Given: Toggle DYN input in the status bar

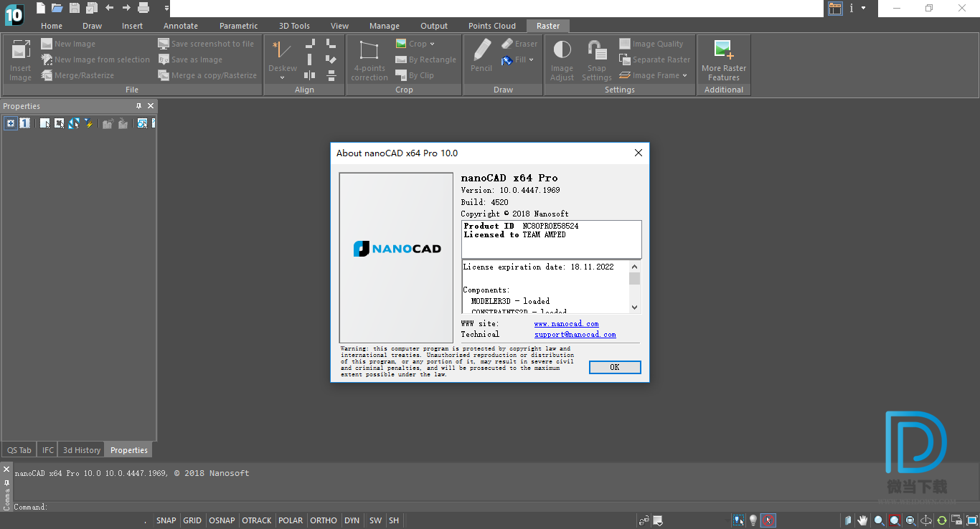Looking at the screenshot, I should point(352,520).
